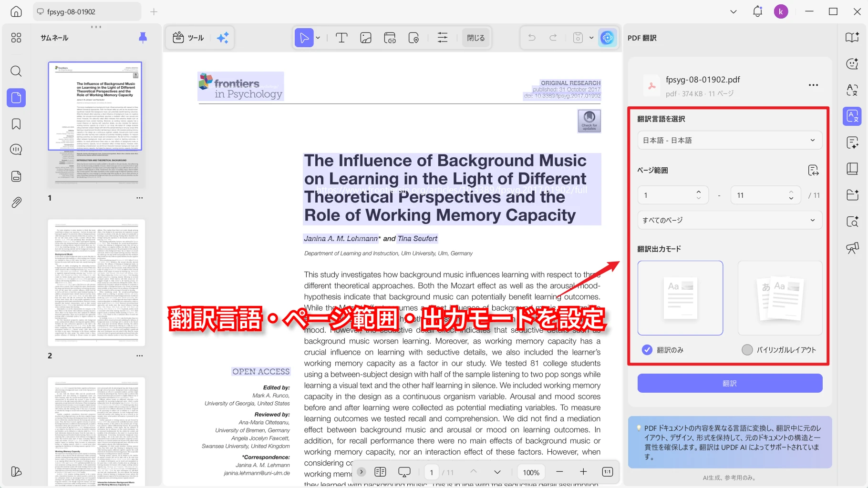Open the search tool in left sidebar
Viewport: 868px width, 488px height.
[16, 71]
